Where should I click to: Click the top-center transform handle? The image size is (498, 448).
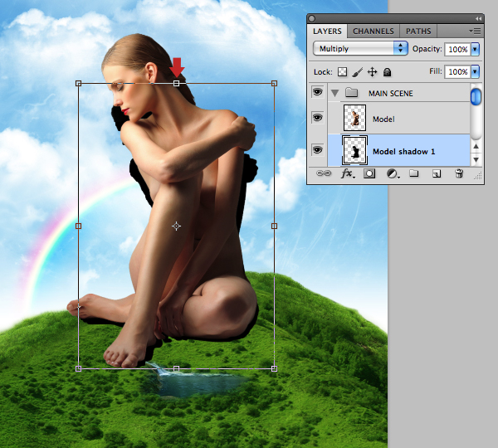[176, 84]
